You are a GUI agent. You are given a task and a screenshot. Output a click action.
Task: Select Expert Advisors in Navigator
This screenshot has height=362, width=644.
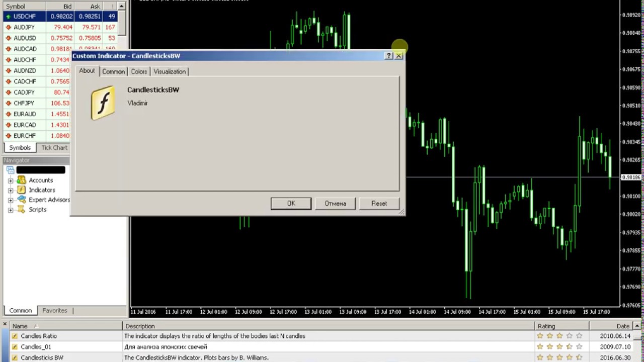coord(49,200)
